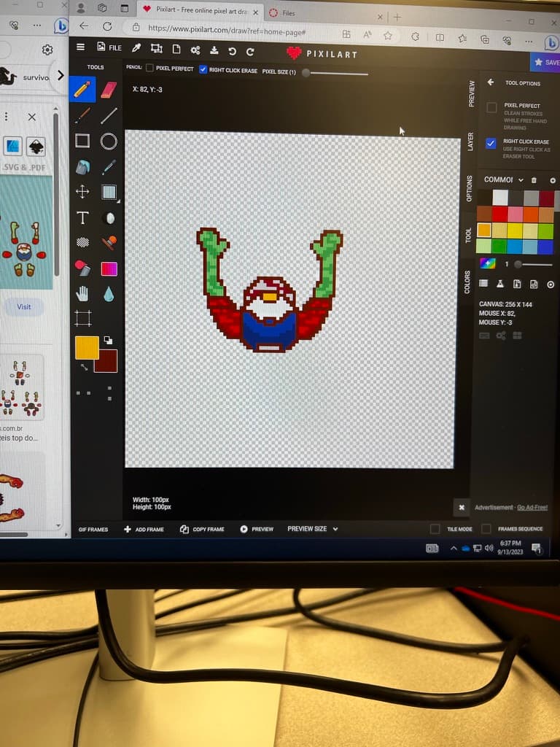Screen dimensions: 560x747
Task: Pick the Circle shape tool
Action: coord(109,142)
